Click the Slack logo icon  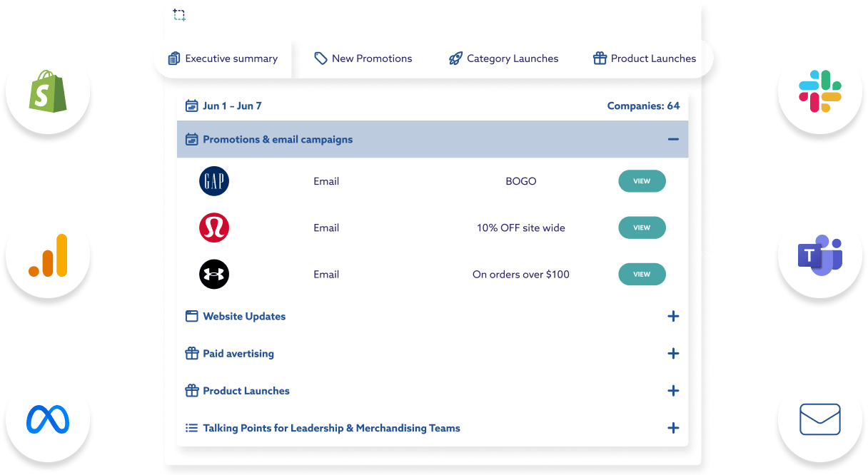pos(820,91)
